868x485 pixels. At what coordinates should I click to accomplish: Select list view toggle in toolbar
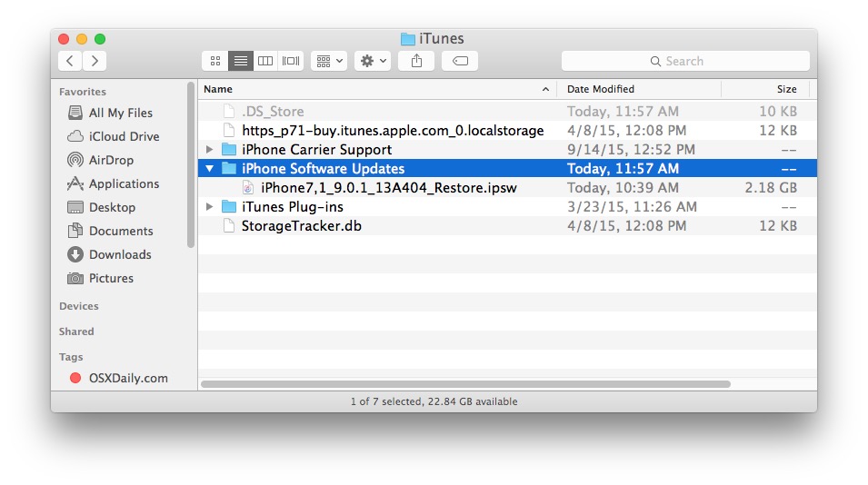click(241, 61)
